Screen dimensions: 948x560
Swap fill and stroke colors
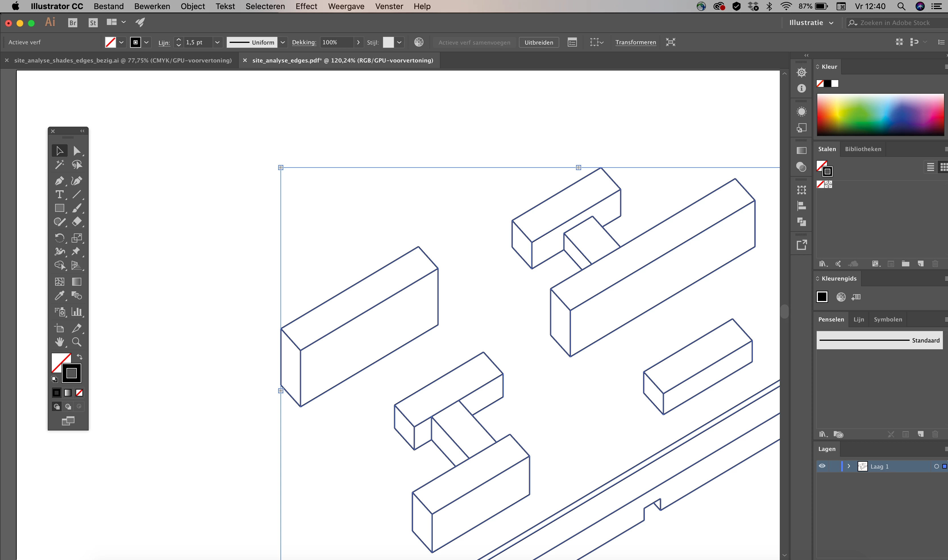click(80, 357)
